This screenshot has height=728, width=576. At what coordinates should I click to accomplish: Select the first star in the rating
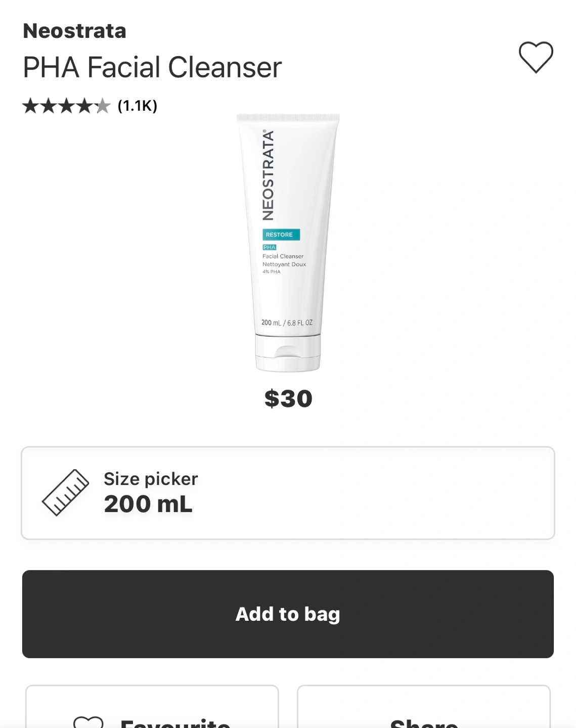coord(31,106)
